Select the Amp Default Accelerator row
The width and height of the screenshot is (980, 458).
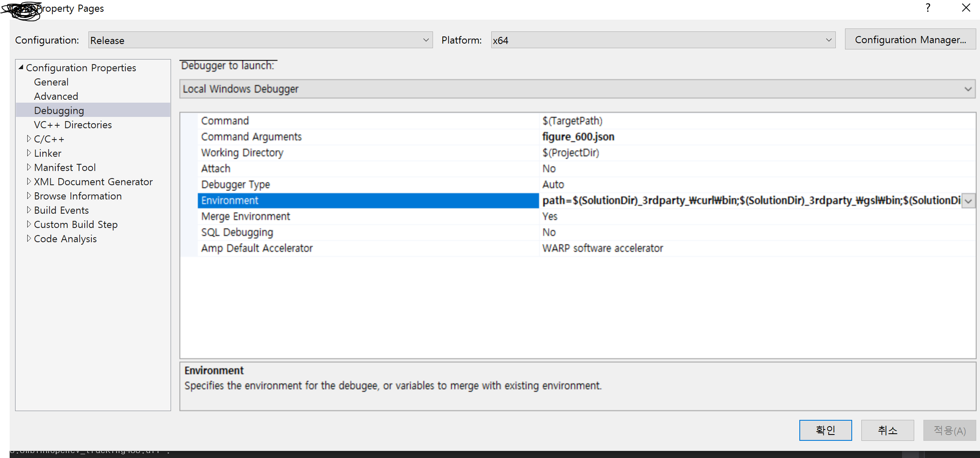click(257, 248)
